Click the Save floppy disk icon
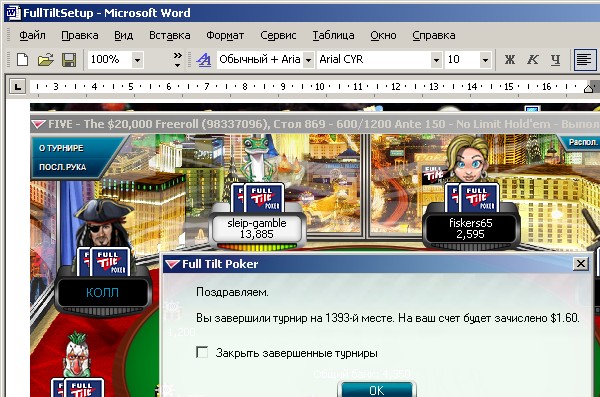 69,60
